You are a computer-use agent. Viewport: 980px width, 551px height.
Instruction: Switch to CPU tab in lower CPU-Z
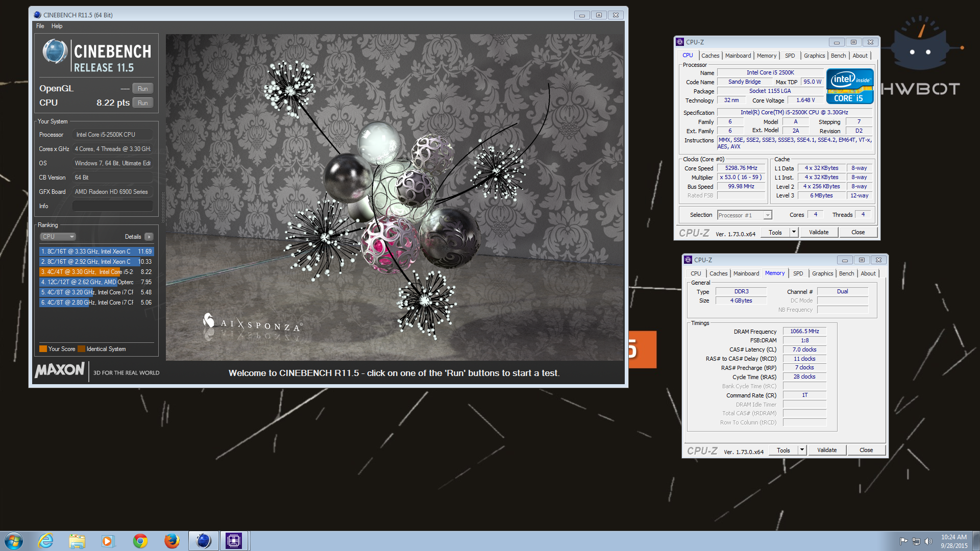coord(696,273)
